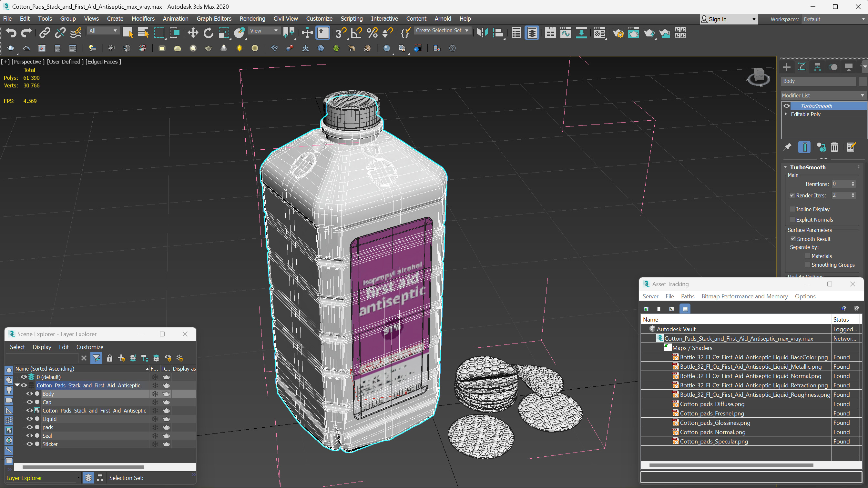Expand the Editable Poly stack entry
Viewport: 868px width, 488px height.
pyautogui.click(x=786, y=114)
